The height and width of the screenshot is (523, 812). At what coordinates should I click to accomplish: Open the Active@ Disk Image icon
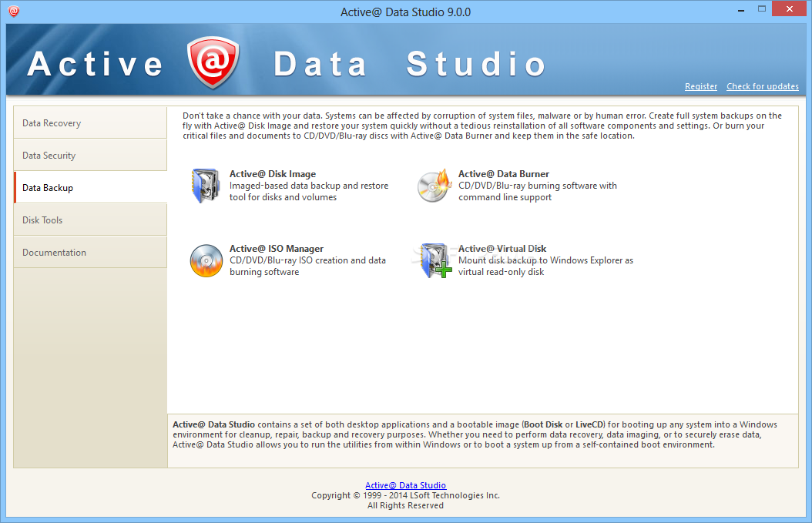206,186
